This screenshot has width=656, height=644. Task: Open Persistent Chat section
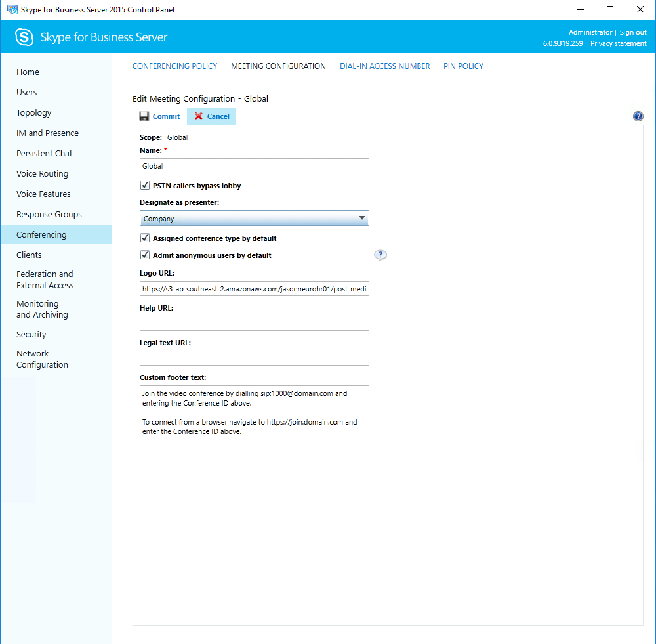point(44,153)
